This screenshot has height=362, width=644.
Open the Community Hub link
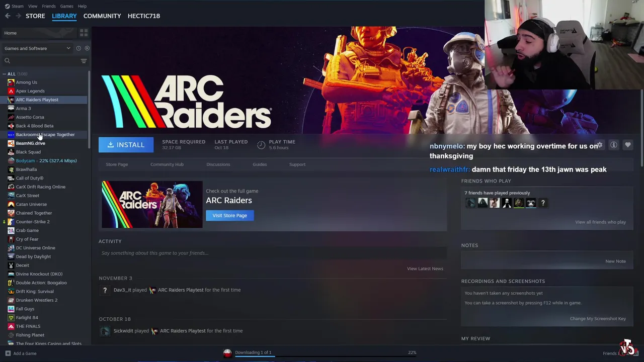click(167, 164)
